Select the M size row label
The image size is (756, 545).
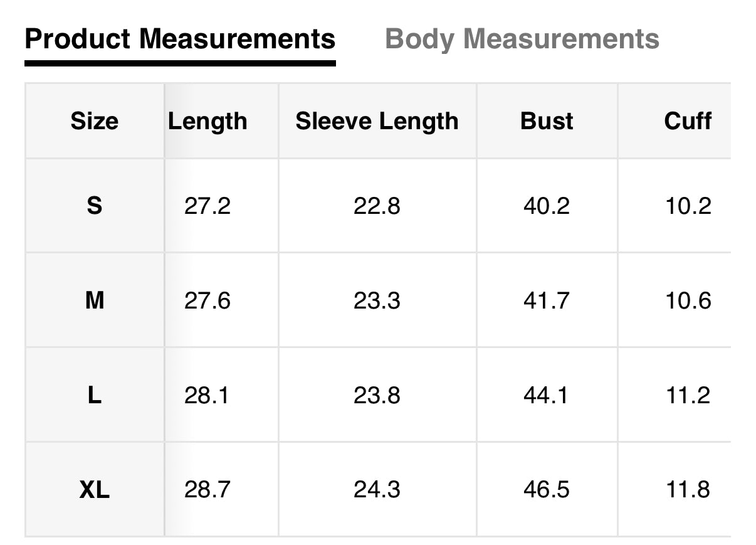click(94, 300)
